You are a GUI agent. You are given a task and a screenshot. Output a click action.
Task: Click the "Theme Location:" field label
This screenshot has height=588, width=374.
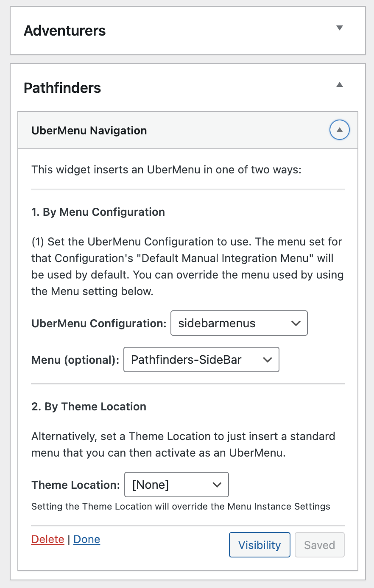75,485
